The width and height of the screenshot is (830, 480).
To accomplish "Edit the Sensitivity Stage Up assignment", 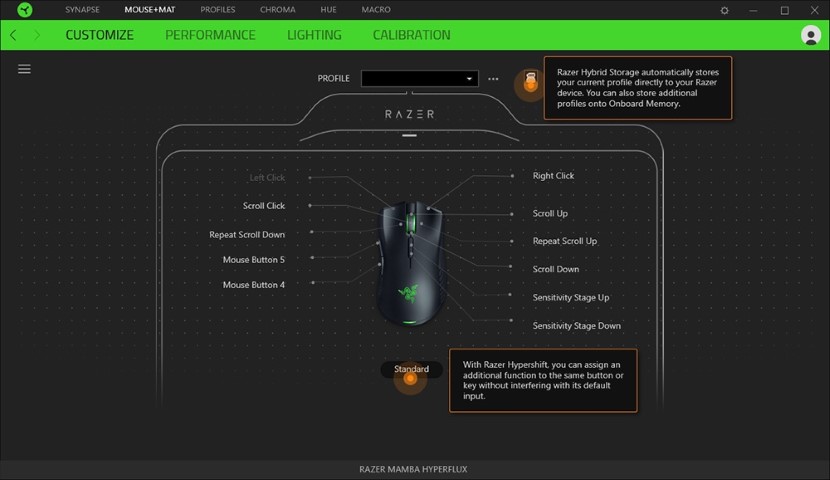I will tap(571, 297).
